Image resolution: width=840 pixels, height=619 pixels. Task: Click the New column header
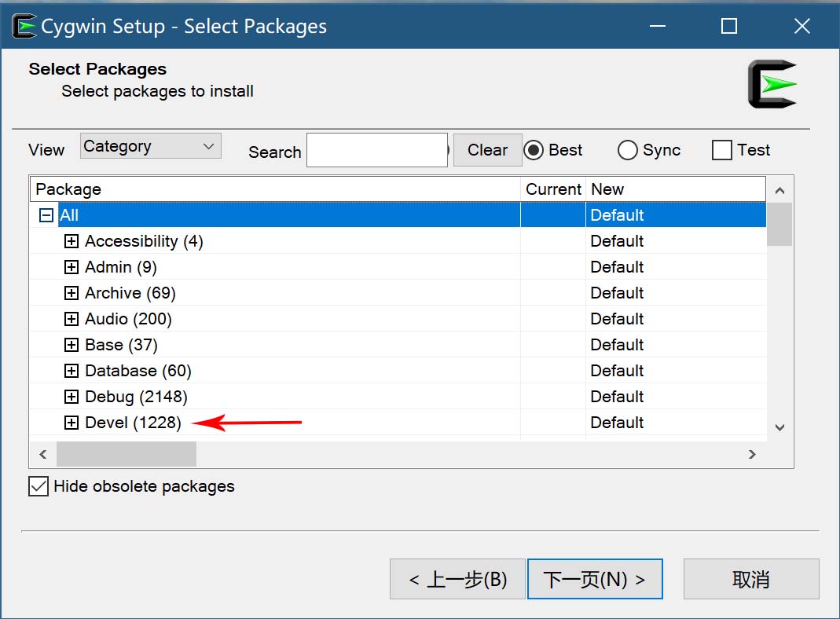click(x=676, y=189)
